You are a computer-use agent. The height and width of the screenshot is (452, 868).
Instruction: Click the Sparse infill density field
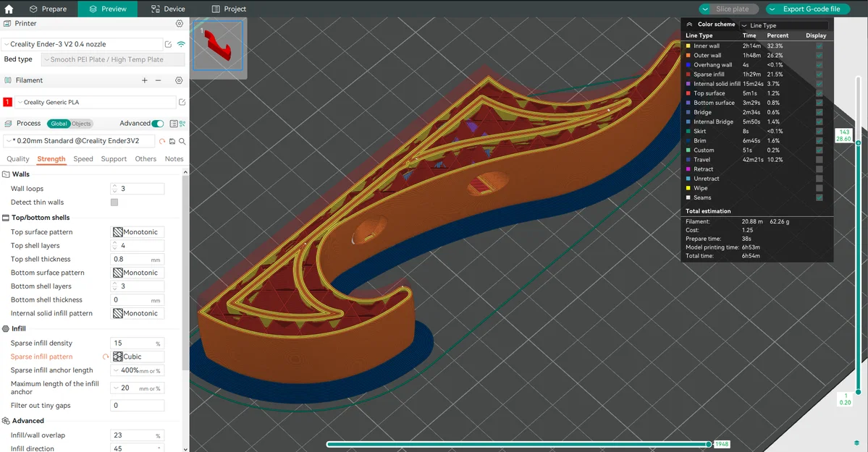coord(138,344)
